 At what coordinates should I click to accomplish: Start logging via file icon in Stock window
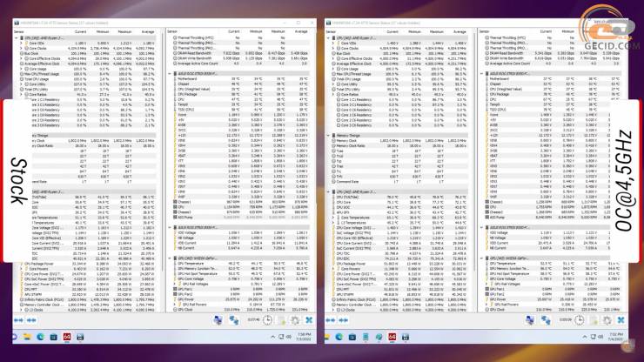[x=282, y=320]
